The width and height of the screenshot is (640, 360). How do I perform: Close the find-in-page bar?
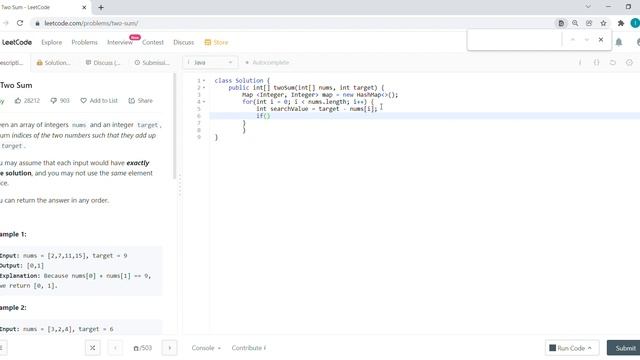coord(601,40)
